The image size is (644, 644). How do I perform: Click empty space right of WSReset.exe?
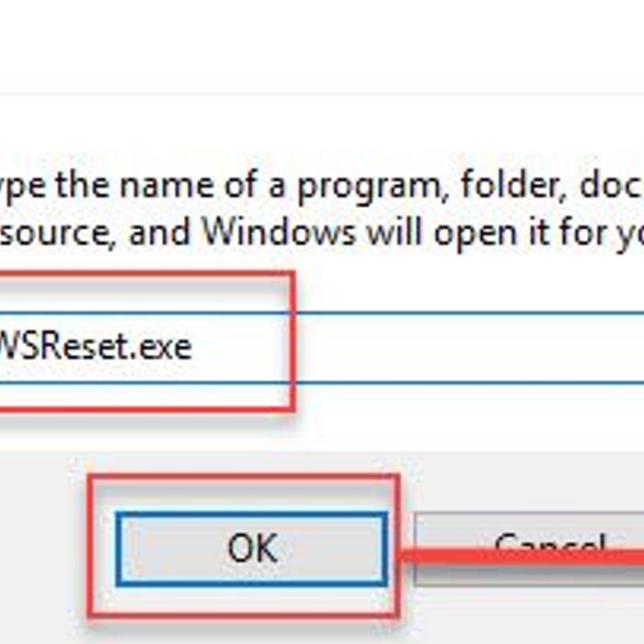pos(460,347)
